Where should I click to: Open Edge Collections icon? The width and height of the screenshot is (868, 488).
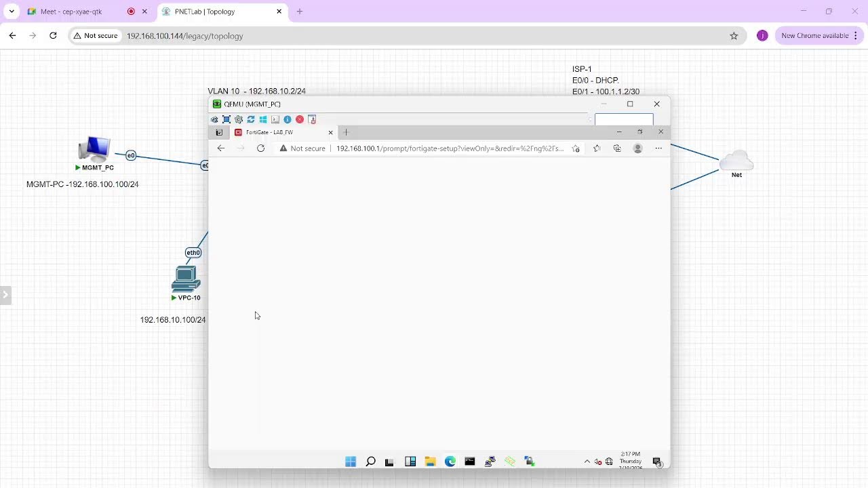click(617, 148)
